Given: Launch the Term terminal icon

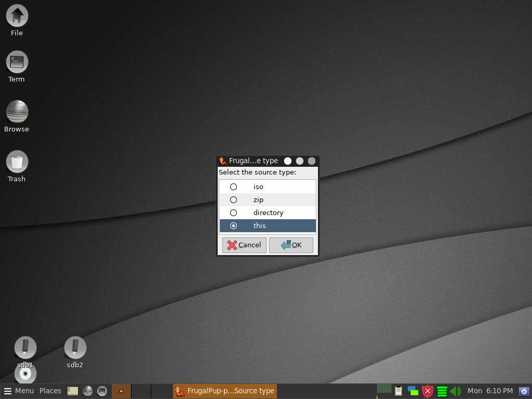Looking at the screenshot, I should coord(17,62).
